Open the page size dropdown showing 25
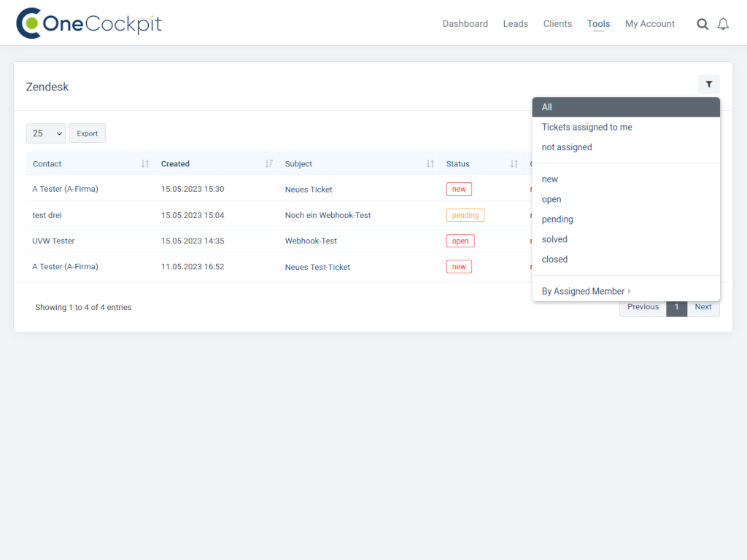 [46, 133]
